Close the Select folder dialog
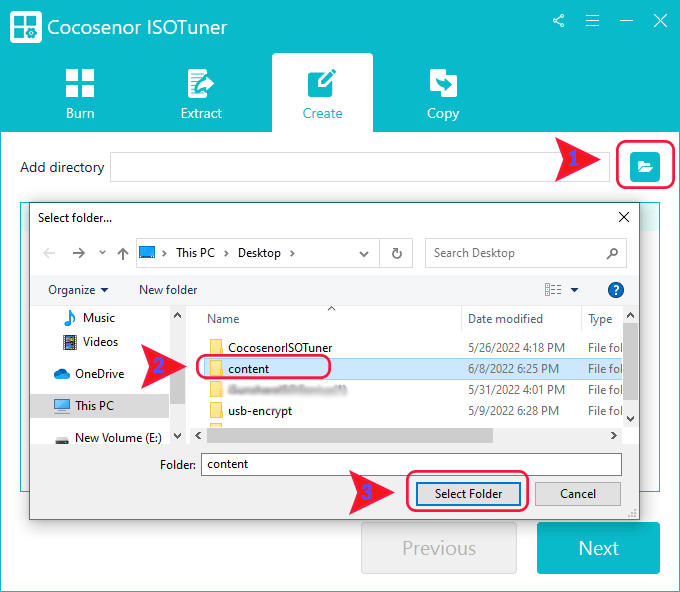The image size is (680, 592). point(624,217)
